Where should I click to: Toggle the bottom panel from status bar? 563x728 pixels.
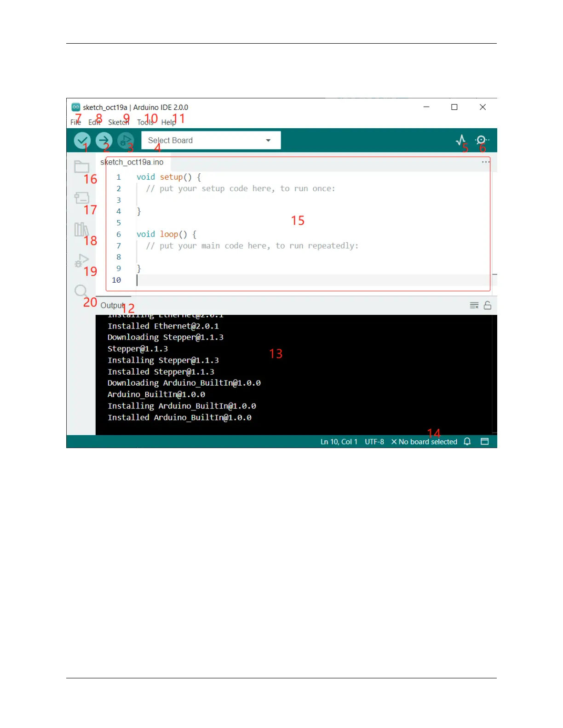(x=485, y=442)
